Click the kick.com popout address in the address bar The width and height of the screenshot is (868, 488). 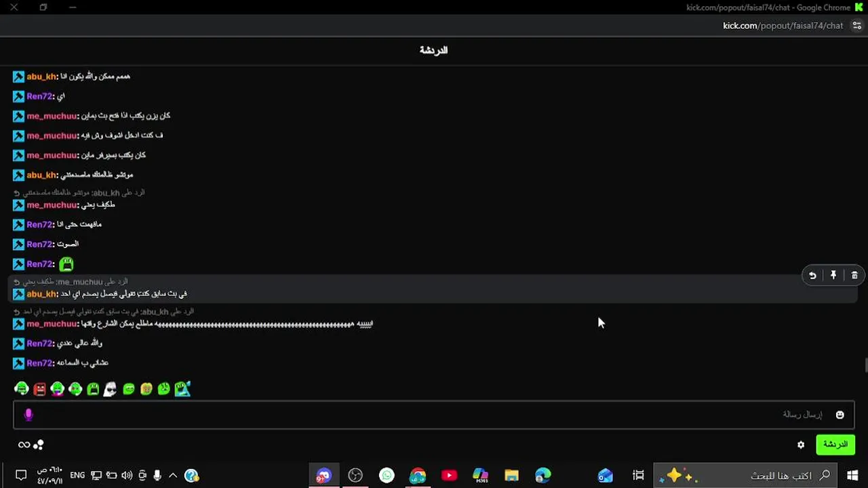(x=783, y=26)
